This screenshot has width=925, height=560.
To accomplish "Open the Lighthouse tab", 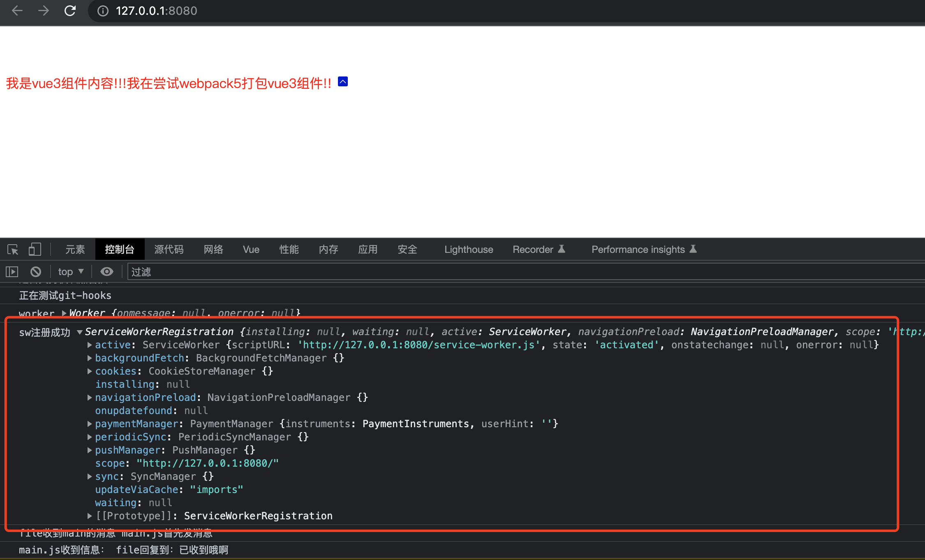I will [x=468, y=250].
